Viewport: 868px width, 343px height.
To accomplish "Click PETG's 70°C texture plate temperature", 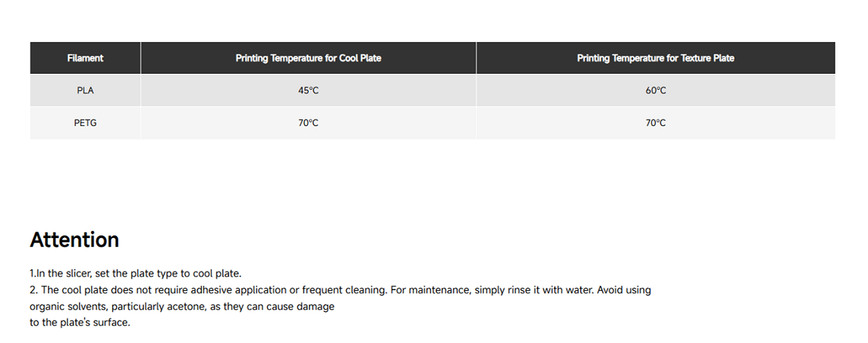I will (655, 123).
